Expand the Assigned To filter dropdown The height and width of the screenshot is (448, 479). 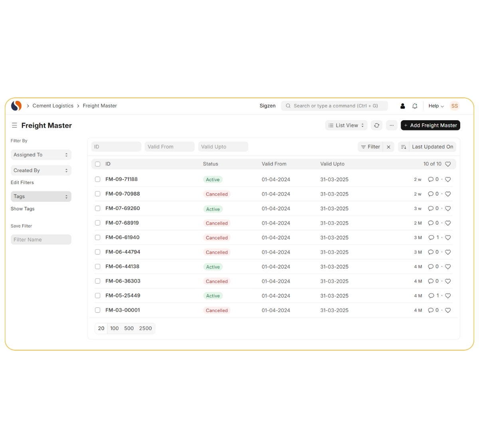(41, 155)
